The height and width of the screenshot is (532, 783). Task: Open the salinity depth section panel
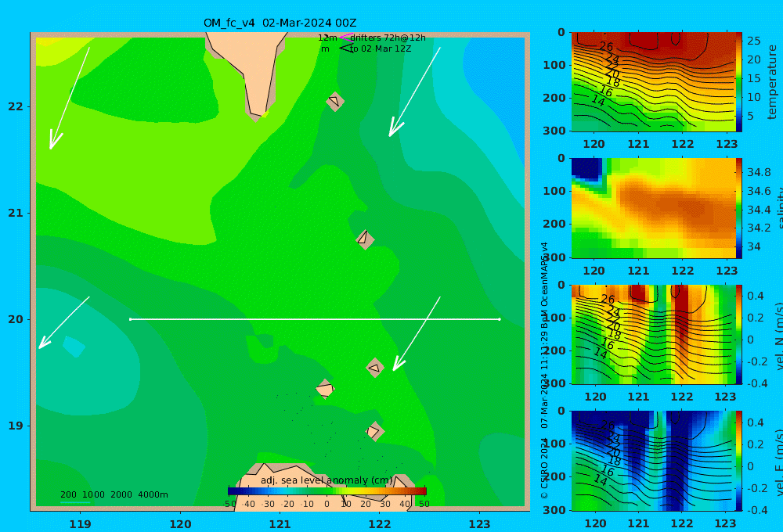tap(653, 208)
